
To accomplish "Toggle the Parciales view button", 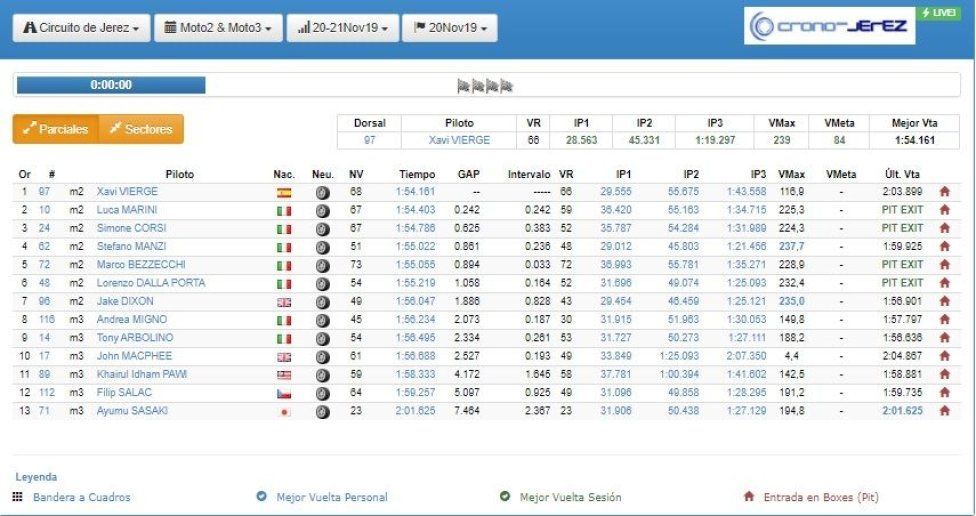I will [x=55, y=129].
